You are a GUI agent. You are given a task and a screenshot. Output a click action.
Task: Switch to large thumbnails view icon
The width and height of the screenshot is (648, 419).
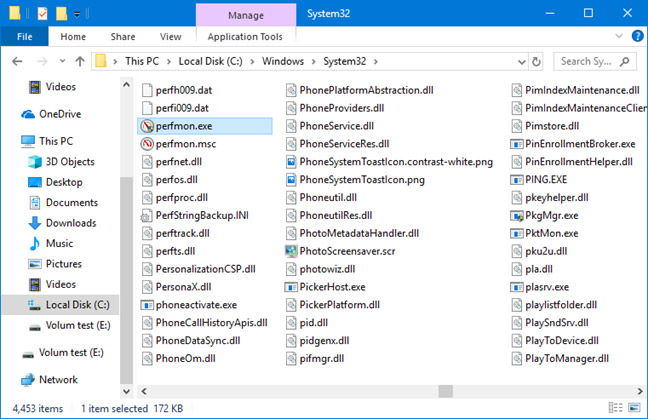(634, 408)
